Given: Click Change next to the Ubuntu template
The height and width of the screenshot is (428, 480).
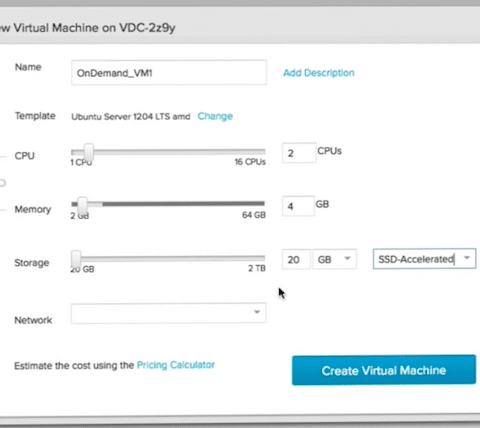Looking at the screenshot, I should pyautogui.click(x=215, y=116).
